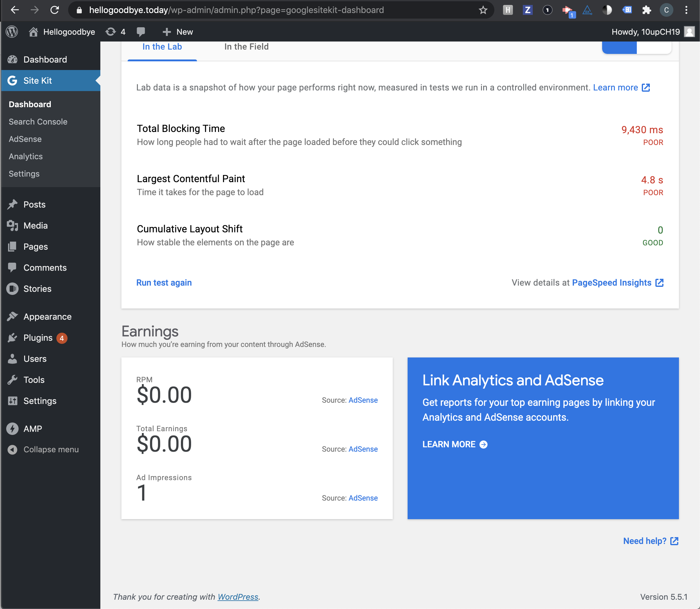Click the Stories icon in the sidebar
The width and height of the screenshot is (700, 609).
[x=12, y=288]
